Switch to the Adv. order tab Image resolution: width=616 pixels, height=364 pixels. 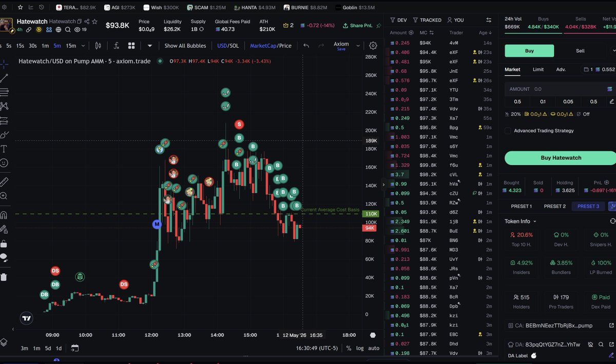click(561, 69)
